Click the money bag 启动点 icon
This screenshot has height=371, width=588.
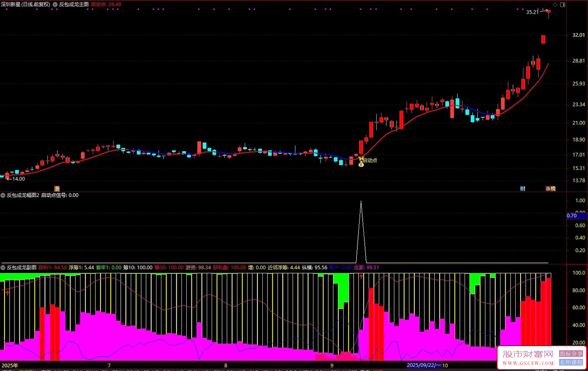(361, 163)
